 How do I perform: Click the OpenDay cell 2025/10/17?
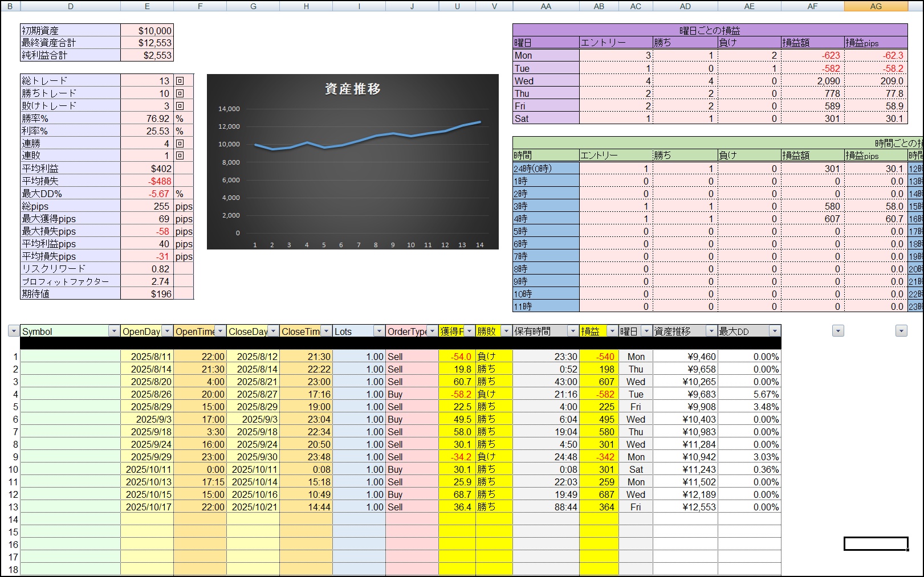pyautogui.click(x=147, y=507)
